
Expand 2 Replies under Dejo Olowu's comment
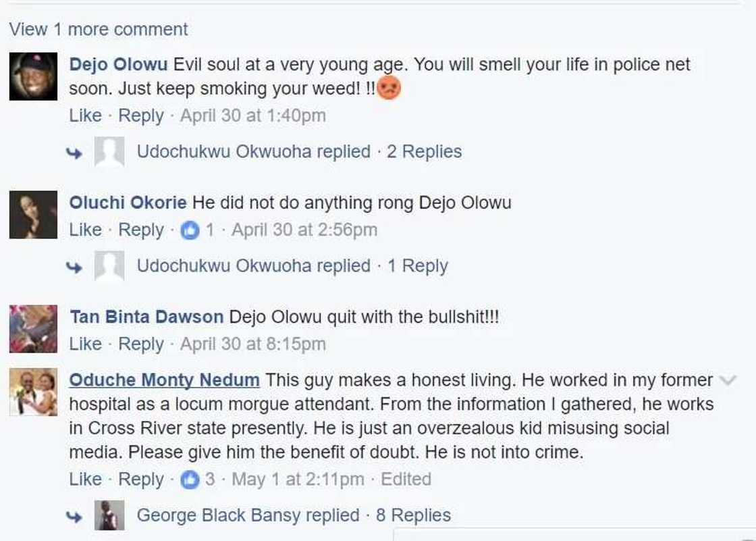[x=424, y=152]
